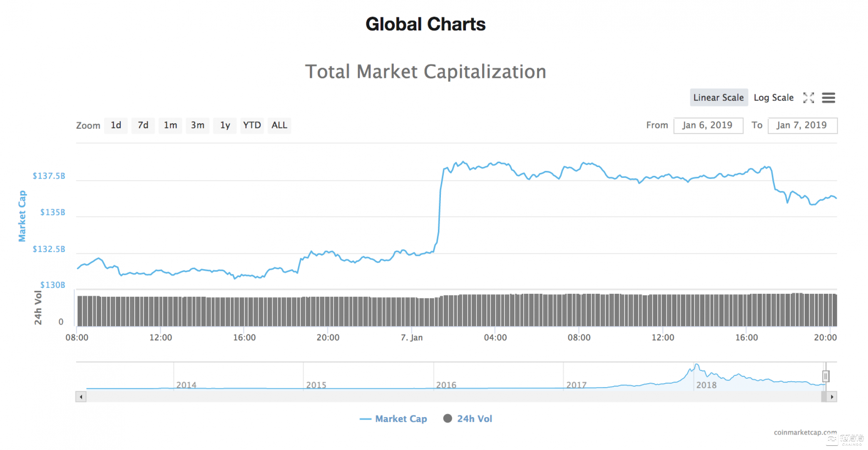
Task: Select the 1m zoom preset
Action: pos(170,125)
